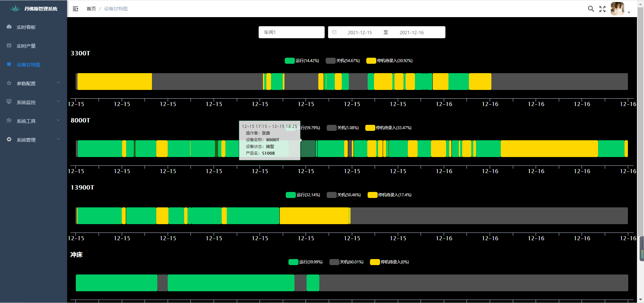
Task: Click the 设备甘特图 breadcrumb
Action: (116, 9)
